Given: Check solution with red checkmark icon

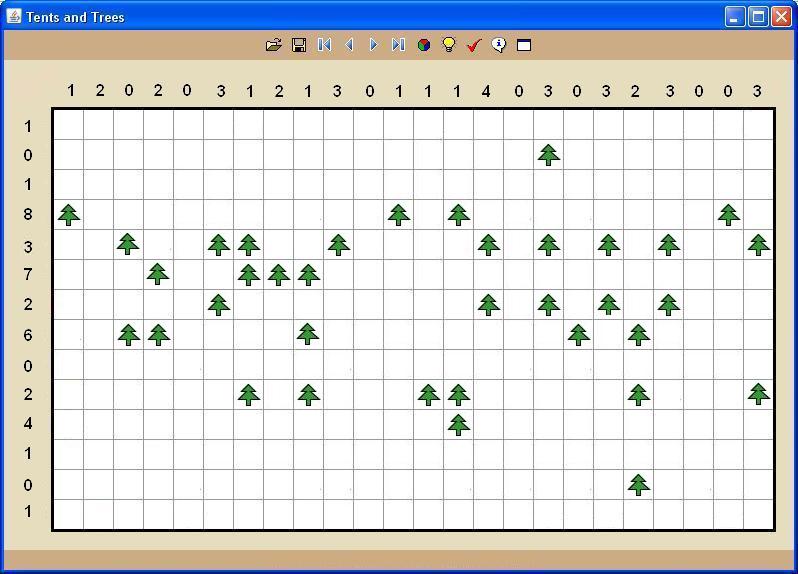Looking at the screenshot, I should 474,45.
